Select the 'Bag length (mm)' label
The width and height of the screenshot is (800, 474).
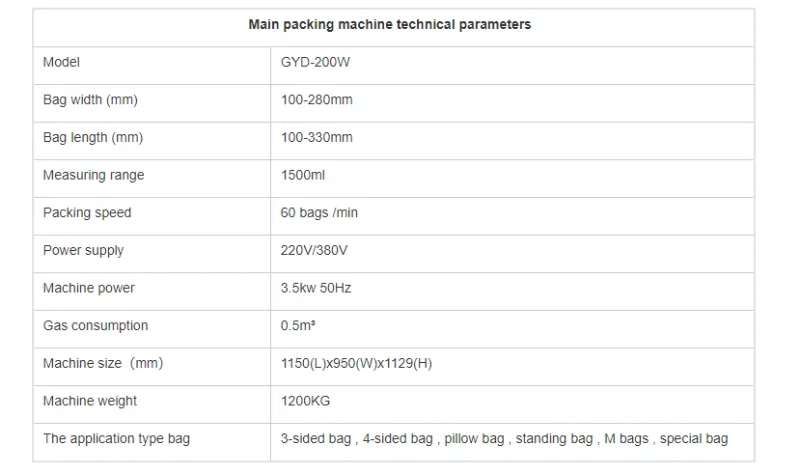pyautogui.click(x=93, y=138)
